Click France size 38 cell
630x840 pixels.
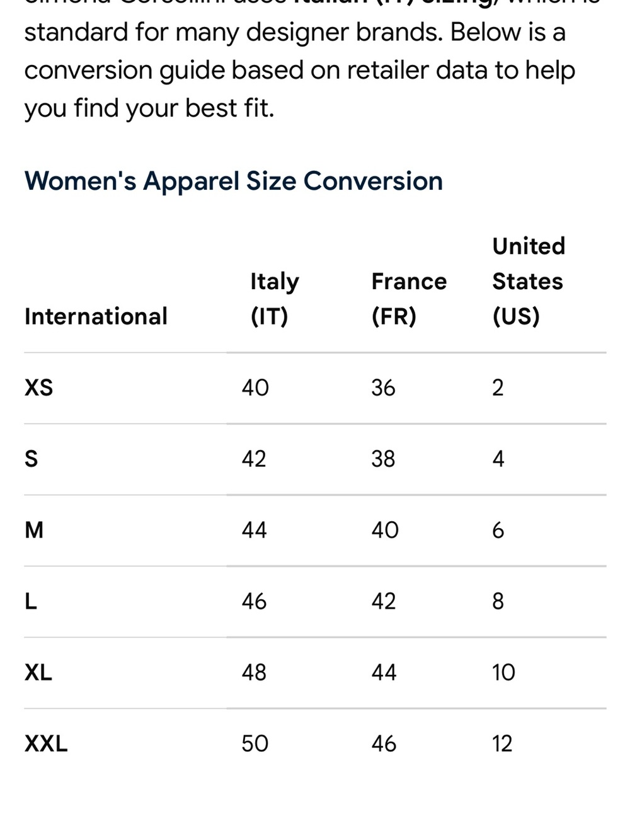pos(383,459)
